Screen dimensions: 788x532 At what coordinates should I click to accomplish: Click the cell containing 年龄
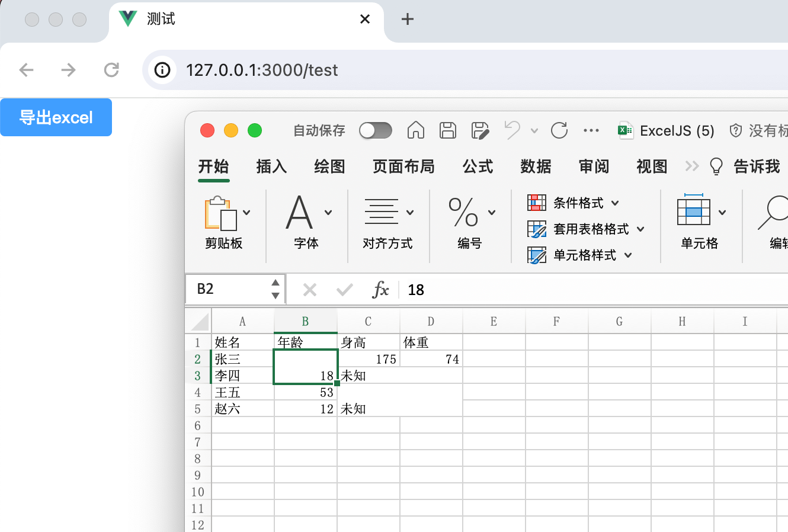(306, 342)
